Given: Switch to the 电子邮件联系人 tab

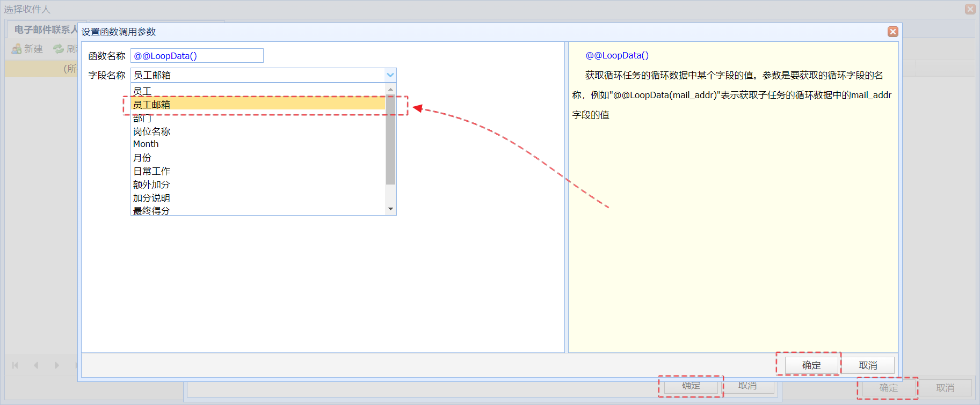Looking at the screenshot, I should (x=45, y=30).
